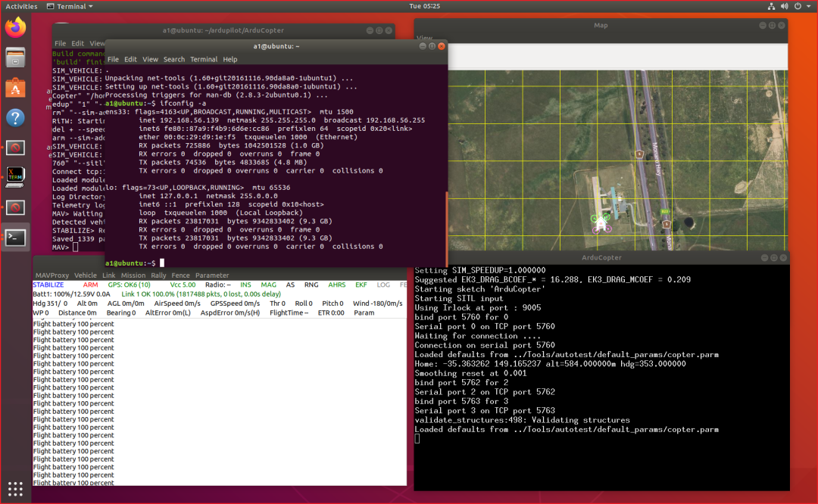This screenshot has width=818, height=504.
Task: Open Edit menu in a1@ubuntu: ~ terminal
Action: [130, 60]
